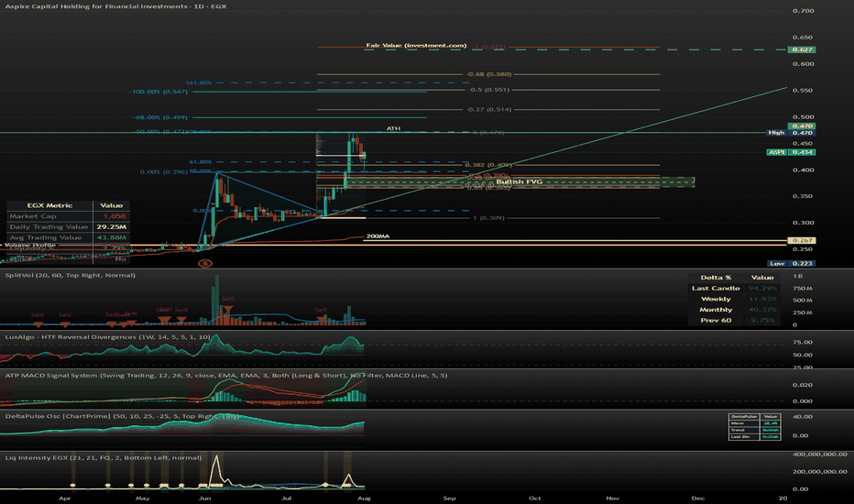Click the Avg Trading Value 43.88M cell
Image resolution: width=854 pixels, height=504 pixels.
click(x=111, y=237)
